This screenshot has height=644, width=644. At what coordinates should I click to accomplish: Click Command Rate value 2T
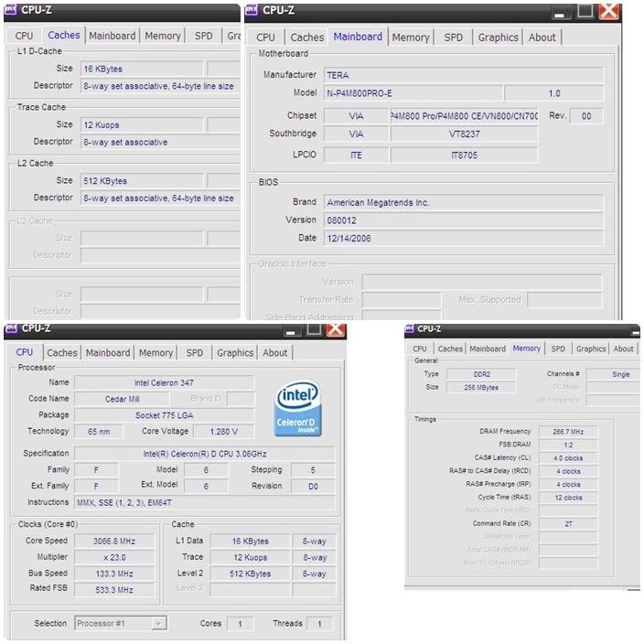pyautogui.click(x=568, y=523)
